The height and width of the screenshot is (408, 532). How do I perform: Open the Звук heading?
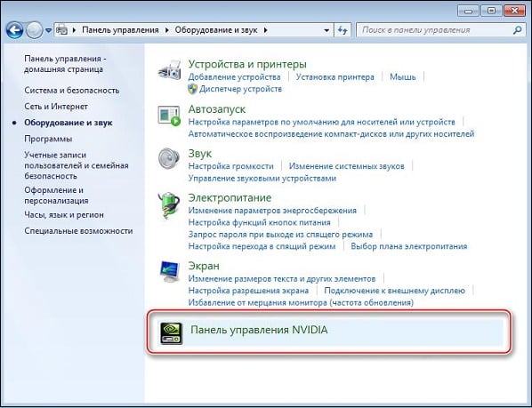click(200, 154)
